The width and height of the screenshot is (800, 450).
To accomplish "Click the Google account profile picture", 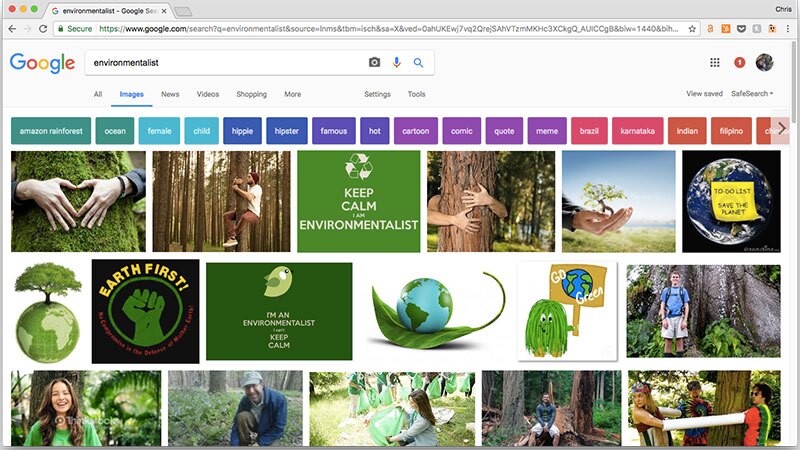I will pyautogui.click(x=765, y=63).
